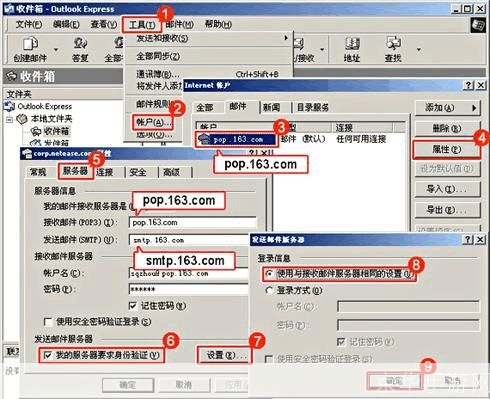Open the File (文件) menu
This screenshot has width=490, height=399.
[29, 24]
